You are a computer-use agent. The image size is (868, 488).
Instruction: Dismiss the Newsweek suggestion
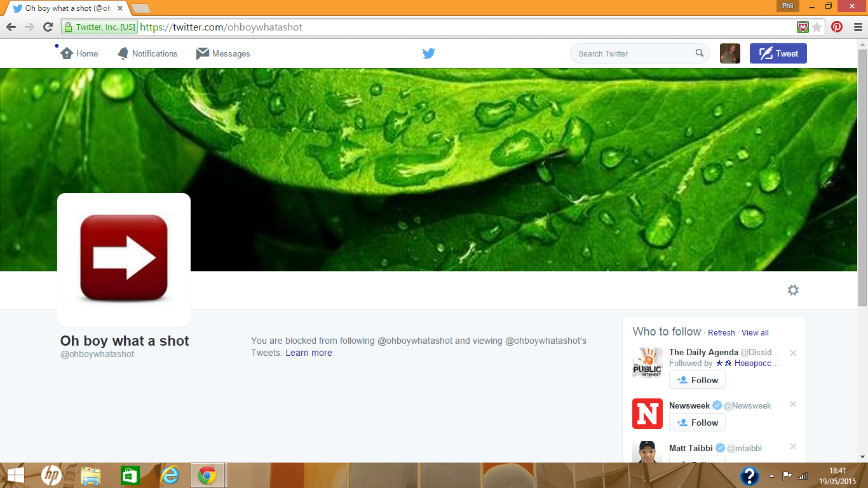(793, 403)
